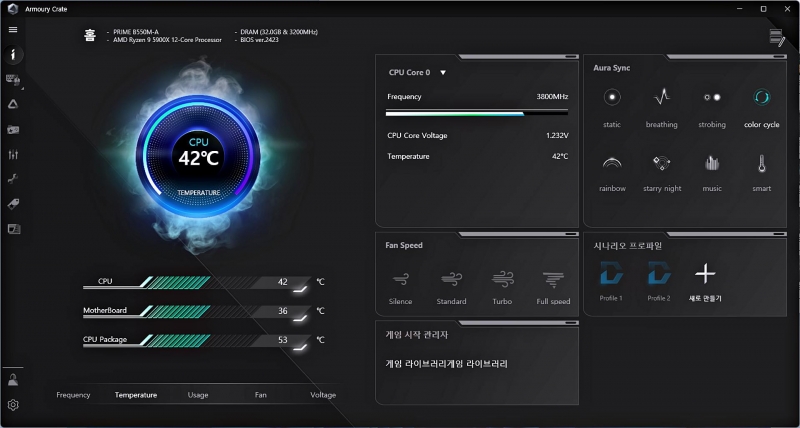
Task: Apply the strobing lighting effect
Action: click(x=712, y=98)
